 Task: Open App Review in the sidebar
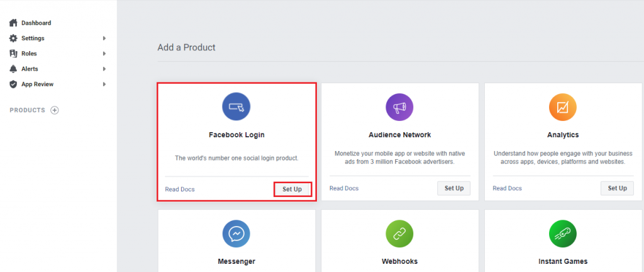point(37,84)
